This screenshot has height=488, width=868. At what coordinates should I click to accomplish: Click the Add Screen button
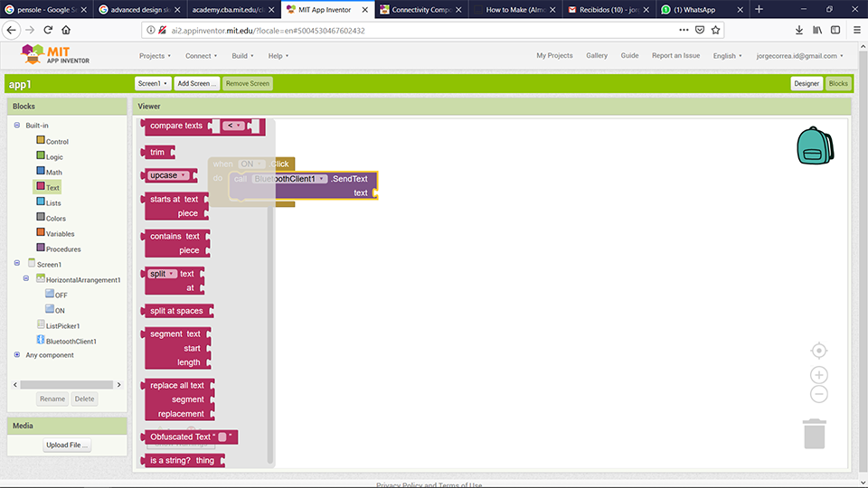pos(196,83)
